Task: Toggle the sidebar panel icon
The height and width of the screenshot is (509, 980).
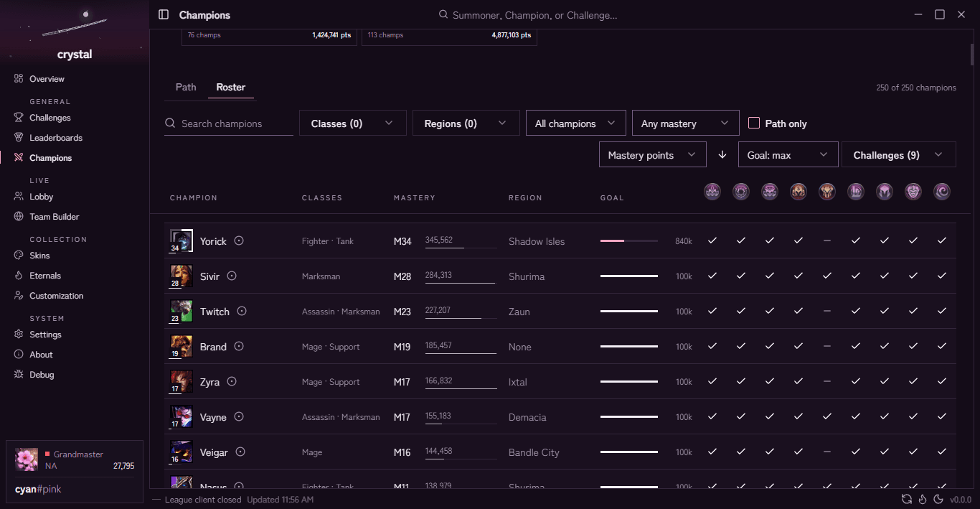Action: pyautogui.click(x=164, y=14)
